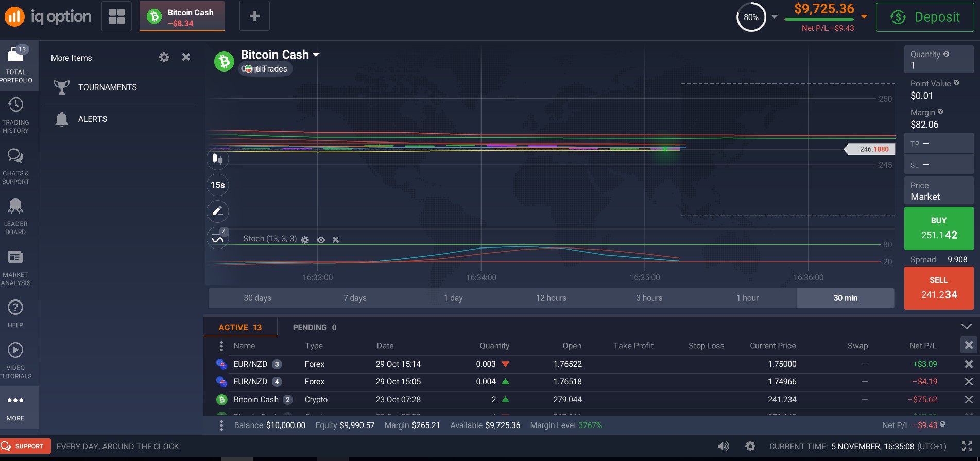Select the 30 min time range
Screen dimensions: 980x461
tap(846, 298)
